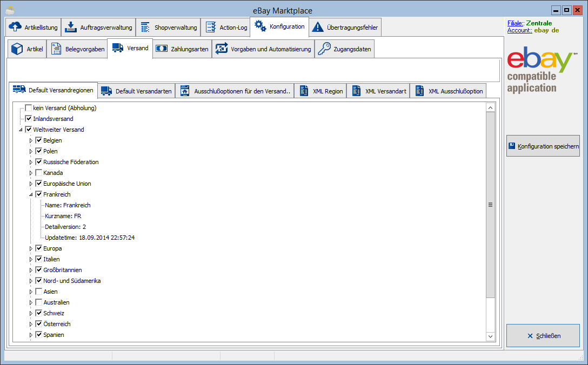This screenshot has height=365, width=588.
Task: Click the Default Versandarten truck icon
Action: coord(106,91)
